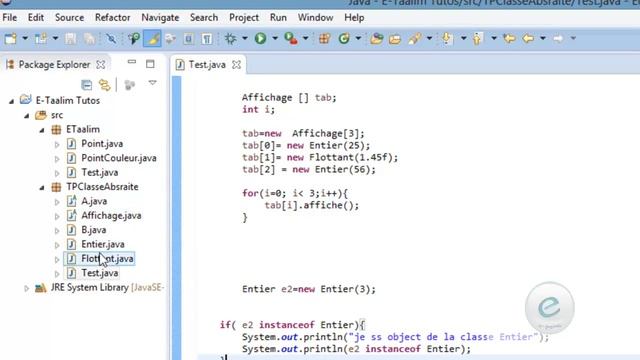Open the New Java Class dropdown arrow
640x360 pixels.
coord(358,39)
